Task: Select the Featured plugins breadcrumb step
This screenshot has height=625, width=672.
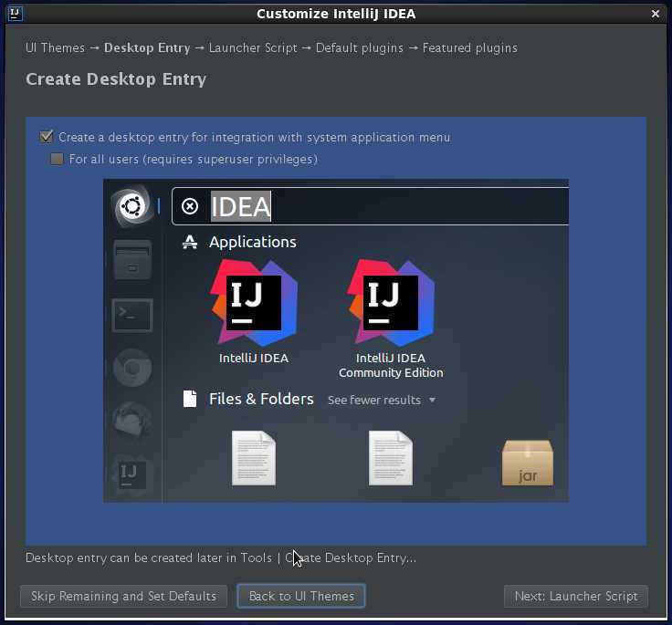Action: pyautogui.click(x=470, y=47)
